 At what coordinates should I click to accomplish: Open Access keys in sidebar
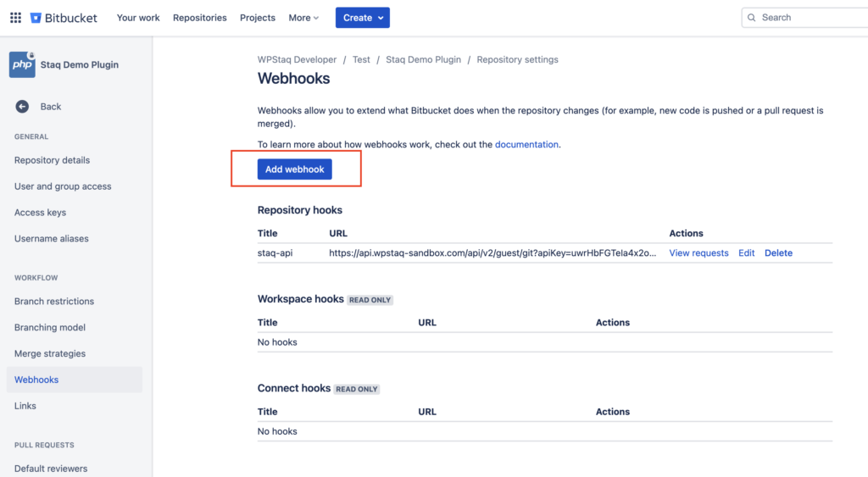point(40,213)
